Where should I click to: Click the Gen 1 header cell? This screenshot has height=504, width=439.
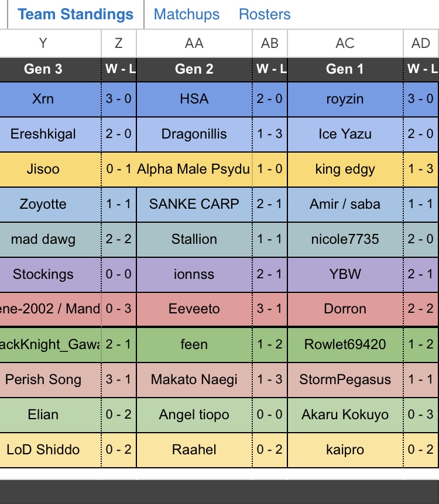[x=345, y=69]
